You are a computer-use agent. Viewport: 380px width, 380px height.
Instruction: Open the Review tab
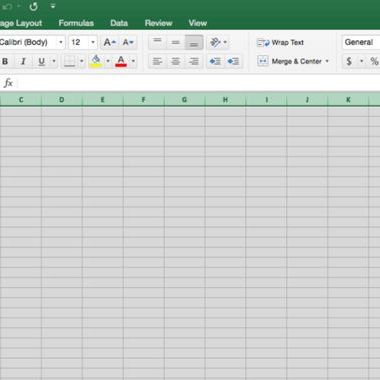tap(158, 23)
